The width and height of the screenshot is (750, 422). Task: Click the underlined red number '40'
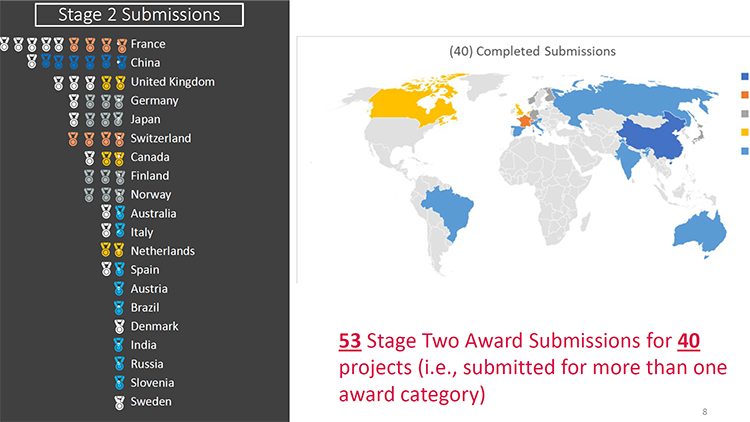point(689,341)
